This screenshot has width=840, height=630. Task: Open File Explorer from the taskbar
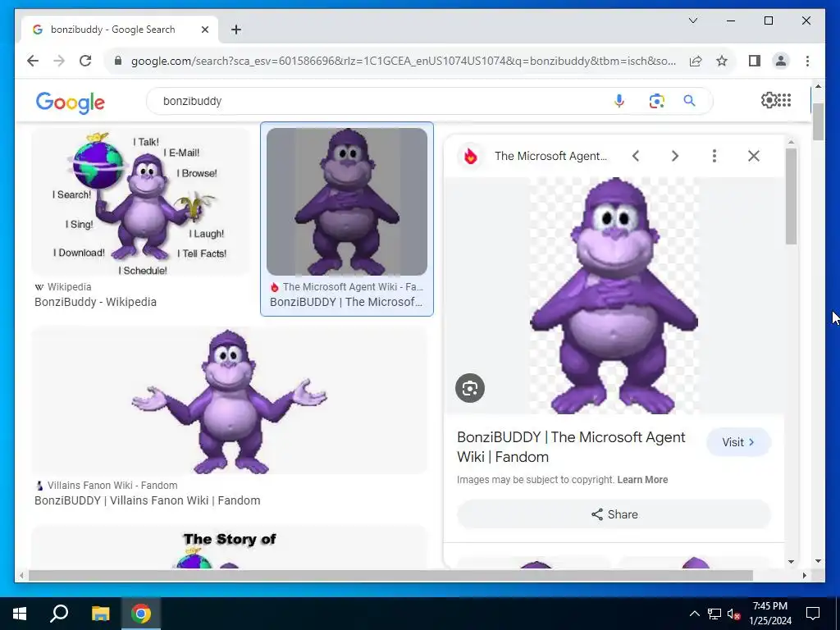tap(100, 614)
